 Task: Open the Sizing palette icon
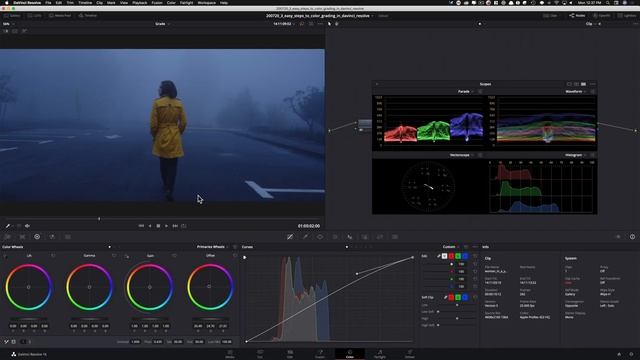(x=380, y=237)
